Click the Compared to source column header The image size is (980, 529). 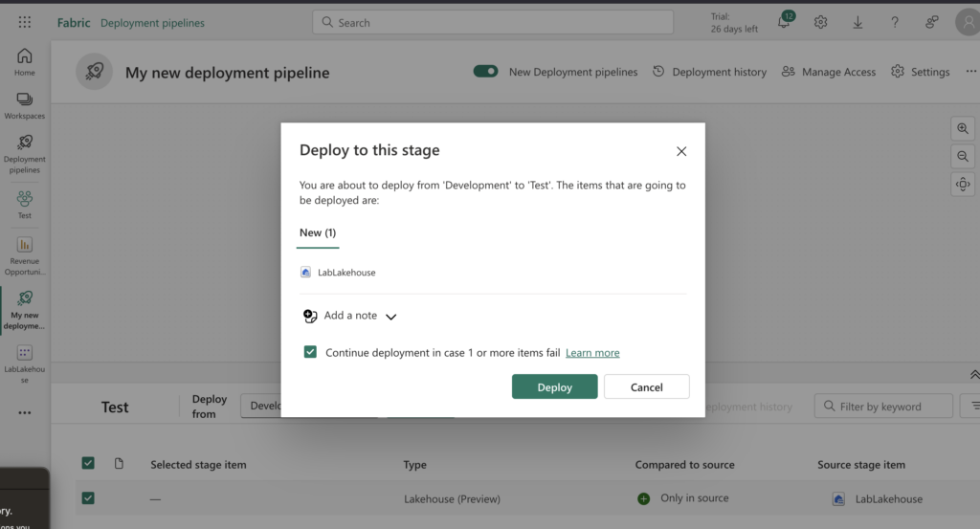point(684,465)
